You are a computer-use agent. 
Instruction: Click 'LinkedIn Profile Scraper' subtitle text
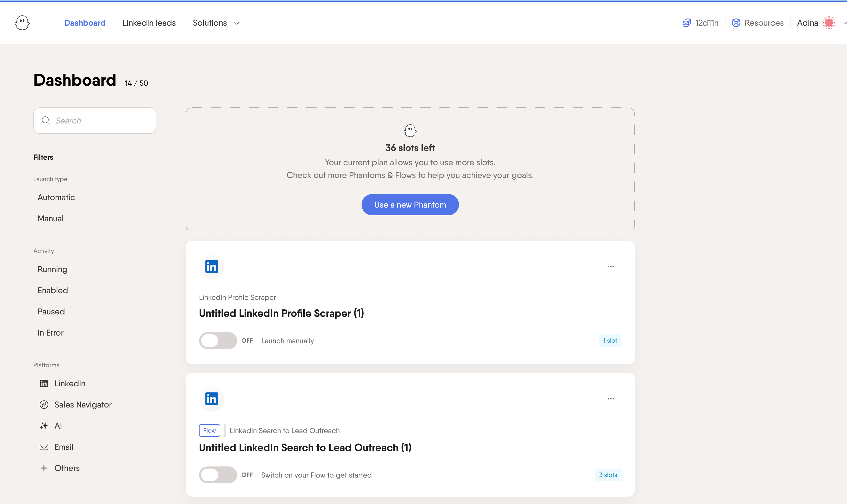coord(237,297)
